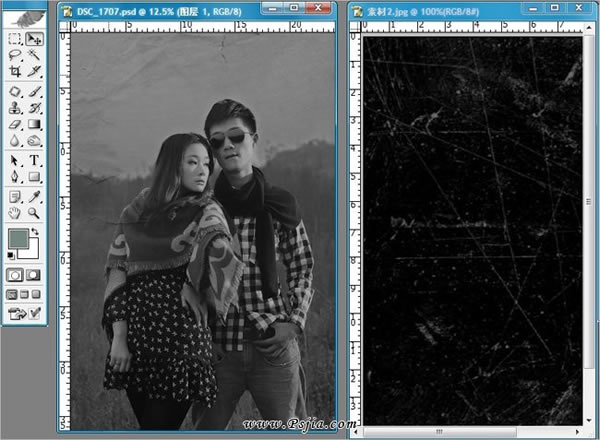This screenshot has height=440, width=600.
Task: Close the 素材2.jpg window
Action: [x=579, y=8]
